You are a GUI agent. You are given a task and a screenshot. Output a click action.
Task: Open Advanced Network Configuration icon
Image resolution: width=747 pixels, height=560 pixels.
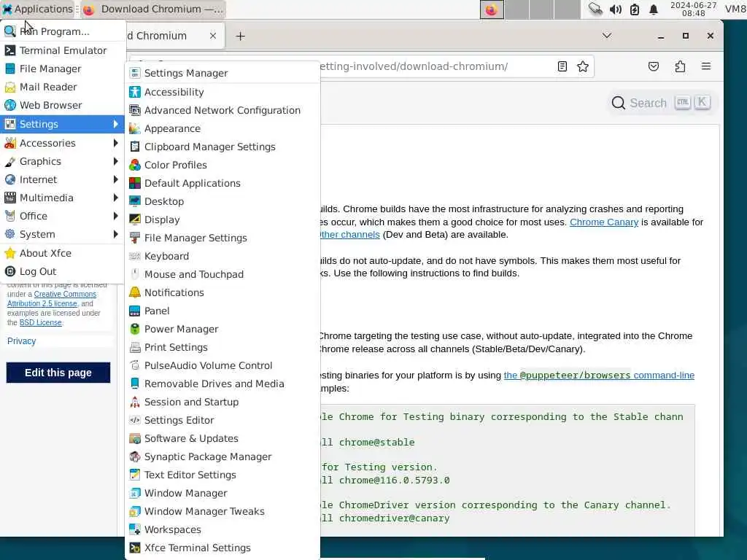[x=135, y=110]
